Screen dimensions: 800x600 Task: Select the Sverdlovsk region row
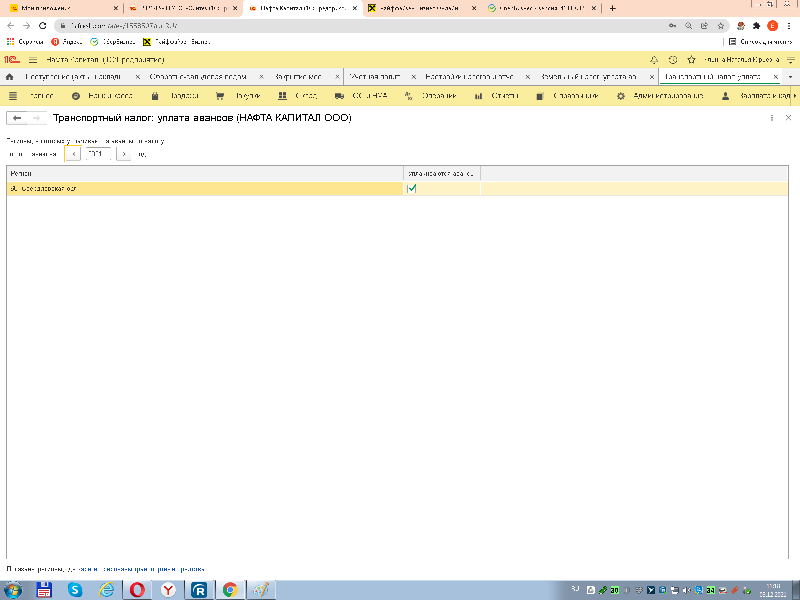click(x=397, y=188)
